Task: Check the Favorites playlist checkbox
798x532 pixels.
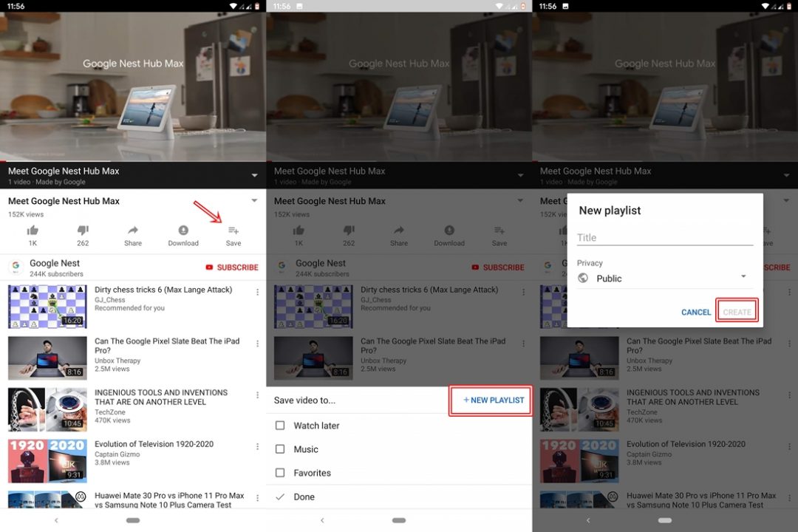Action: [x=280, y=472]
